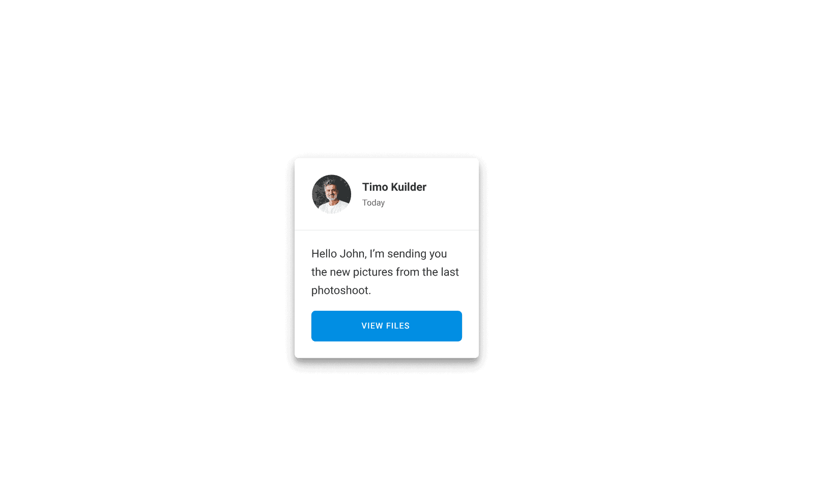Click Timo Kuilder's round profile avatar

pos(331,194)
